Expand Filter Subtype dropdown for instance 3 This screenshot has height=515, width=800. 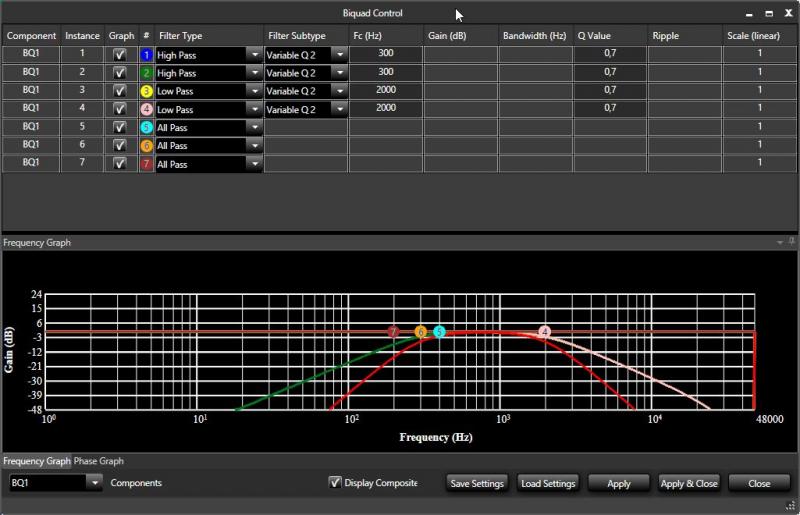340,91
